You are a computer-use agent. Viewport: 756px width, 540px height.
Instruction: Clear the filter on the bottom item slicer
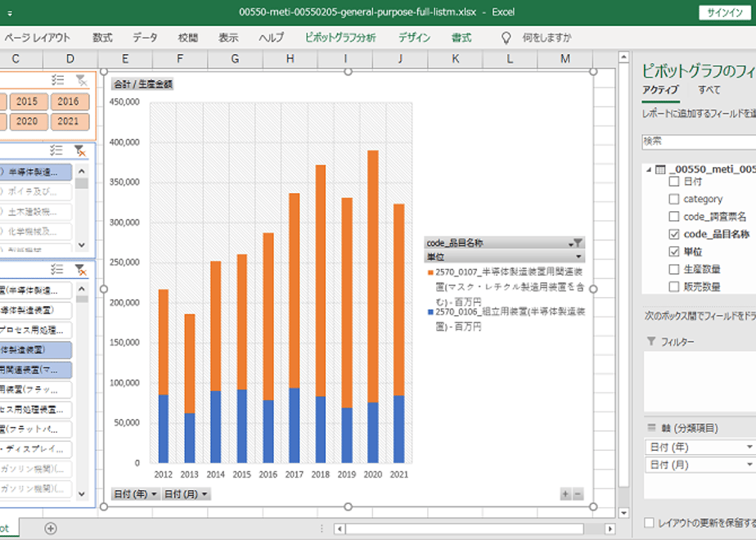tap(80, 269)
